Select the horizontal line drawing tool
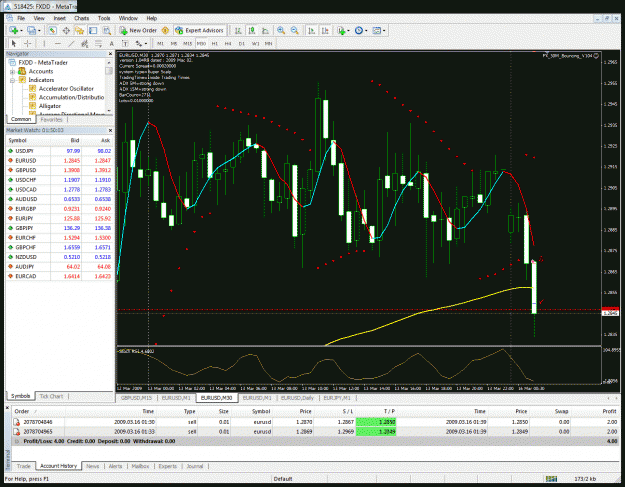The width and height of the screenshot is (625, 487). 58,43
